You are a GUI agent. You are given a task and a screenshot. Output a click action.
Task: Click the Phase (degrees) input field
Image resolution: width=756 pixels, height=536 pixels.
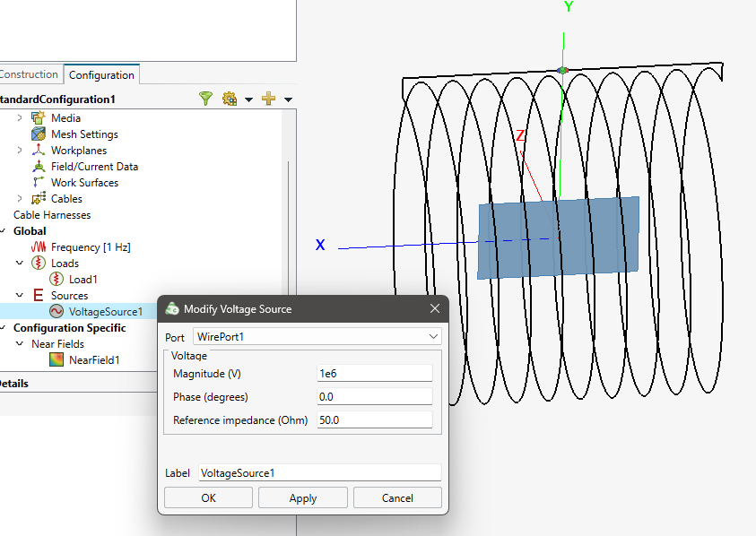point(375,397)
